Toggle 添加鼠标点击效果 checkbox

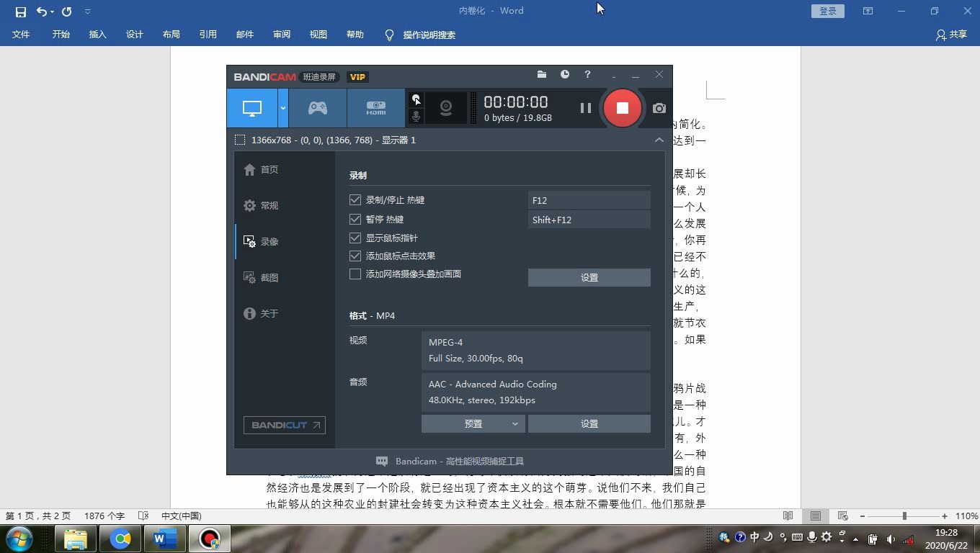tap(355, 256)
